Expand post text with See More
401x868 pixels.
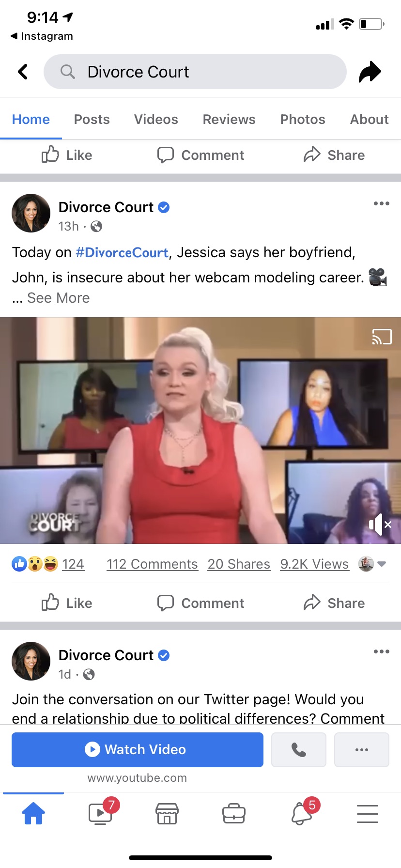point(58,298)
